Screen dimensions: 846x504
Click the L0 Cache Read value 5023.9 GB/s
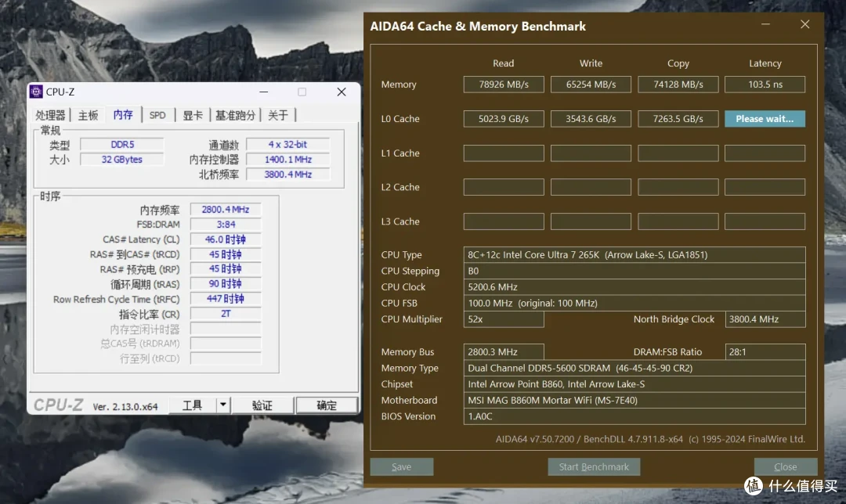(504, 119)
